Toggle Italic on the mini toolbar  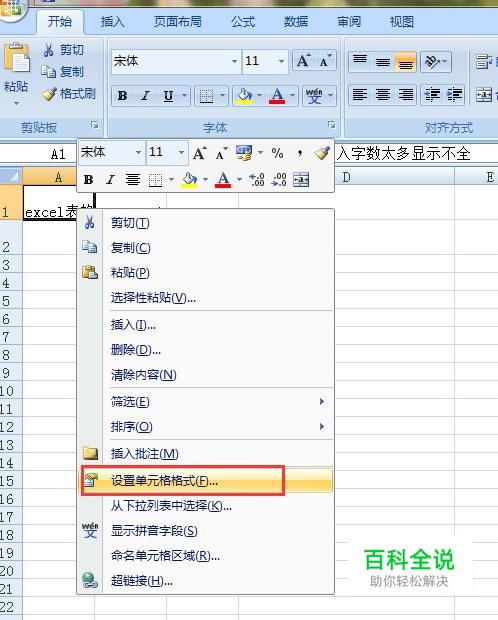click(110, 180)
